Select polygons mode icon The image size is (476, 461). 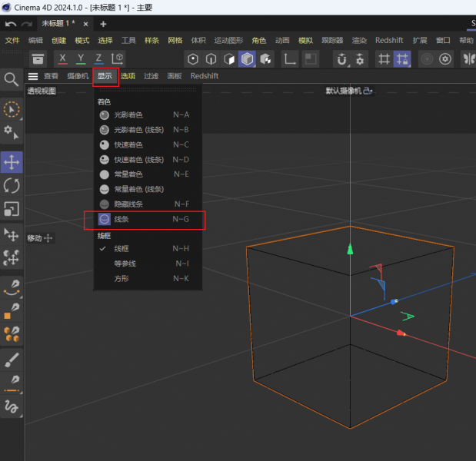click(x=229, y=59)
